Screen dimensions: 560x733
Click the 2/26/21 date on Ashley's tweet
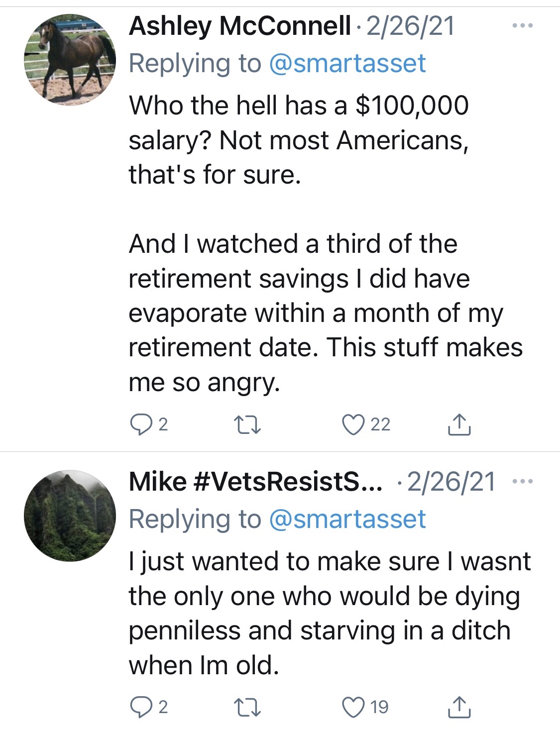(x=411, y=26)
